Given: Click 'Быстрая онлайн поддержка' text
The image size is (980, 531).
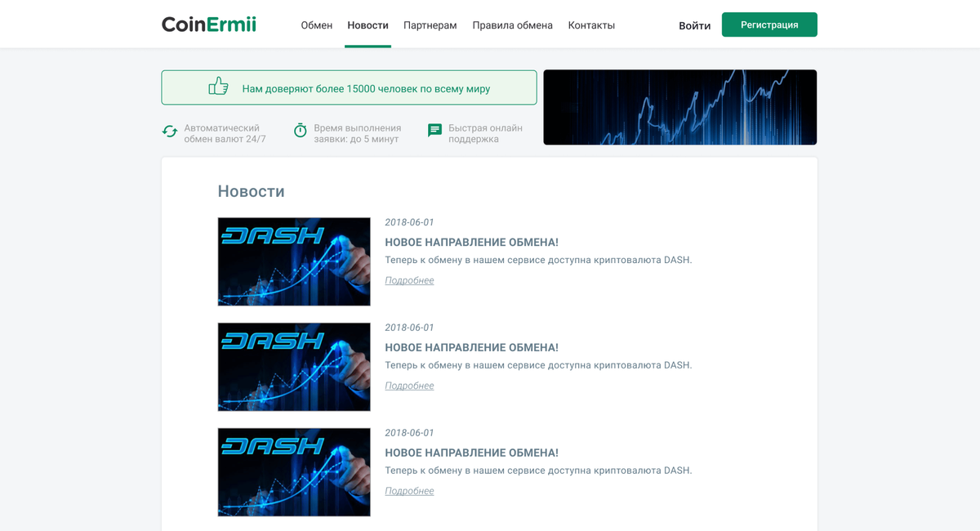Looking at the screenshot, I should [485, 133].
